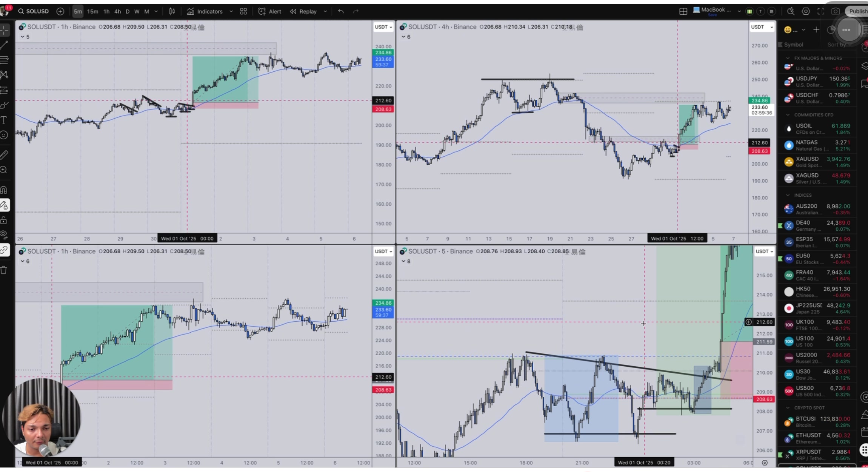The height and width of the screenshot is (472, 868).
Task: Collapse the Indices watchlist section
Action: click(x=788, y=195)
